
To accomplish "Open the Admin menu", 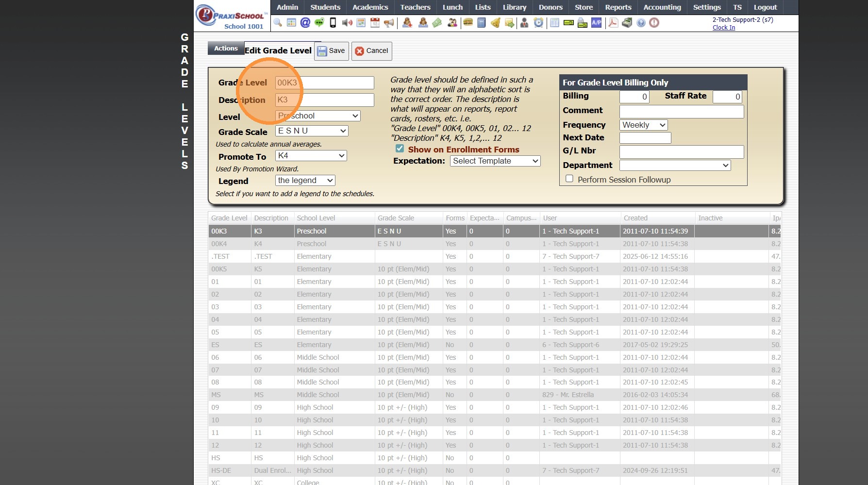I will click(x=287, y=7).
